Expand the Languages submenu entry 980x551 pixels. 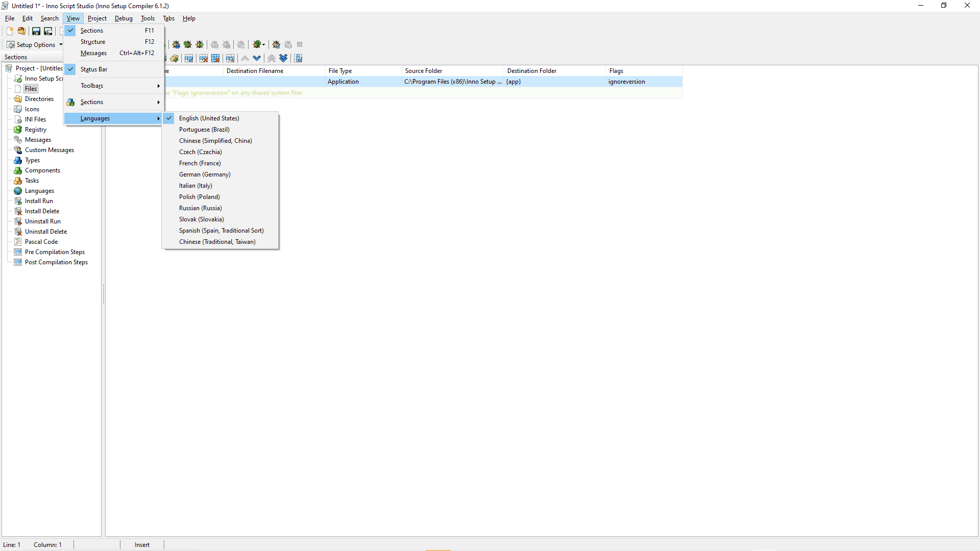pyautogui.click(x=114, y=118)
